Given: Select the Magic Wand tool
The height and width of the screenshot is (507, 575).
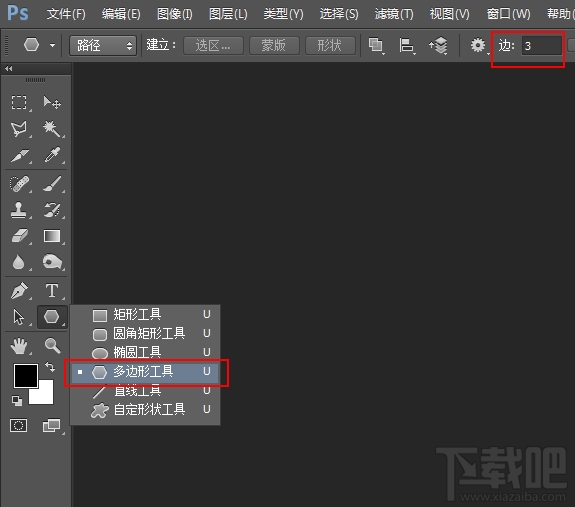Looking at the screenshot, I should click(52, 129).
